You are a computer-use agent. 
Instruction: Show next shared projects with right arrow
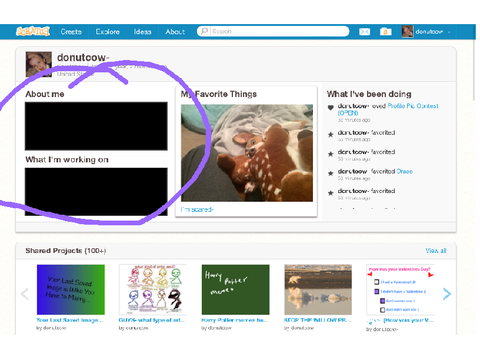[447, 294]
